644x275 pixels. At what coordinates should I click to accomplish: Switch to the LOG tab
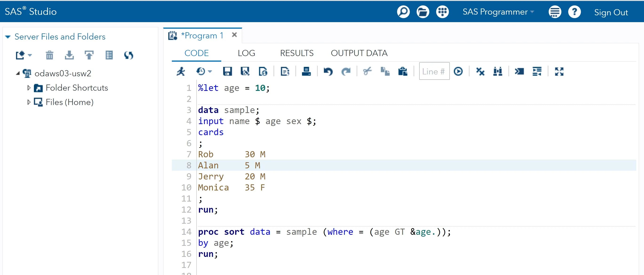point(246,53)
